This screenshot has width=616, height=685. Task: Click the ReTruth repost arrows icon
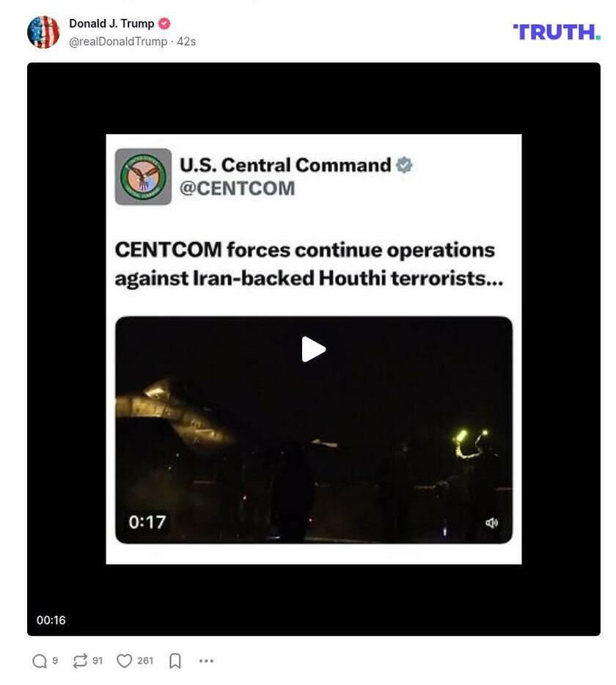click(x=80, y=661)
